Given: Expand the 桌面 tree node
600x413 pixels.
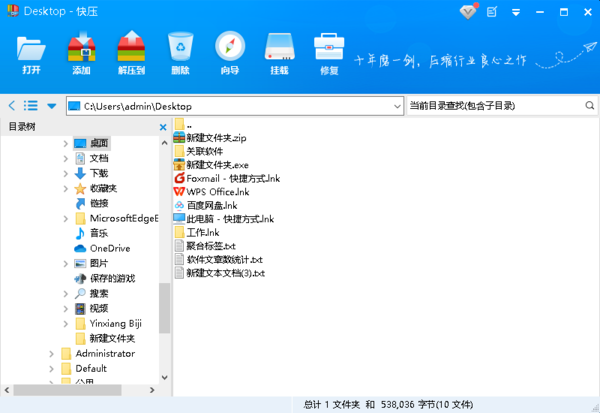Looking at the screenshot, I should tap(65, 144).
